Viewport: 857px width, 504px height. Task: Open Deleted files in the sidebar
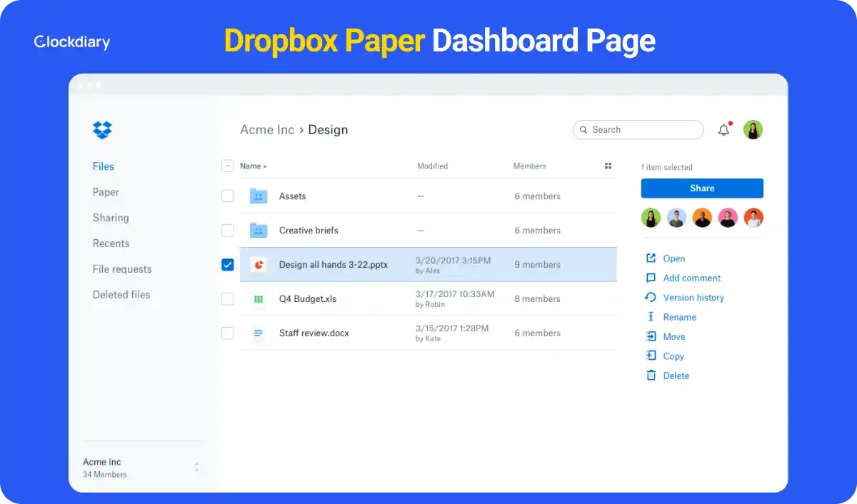pos(121,295)
